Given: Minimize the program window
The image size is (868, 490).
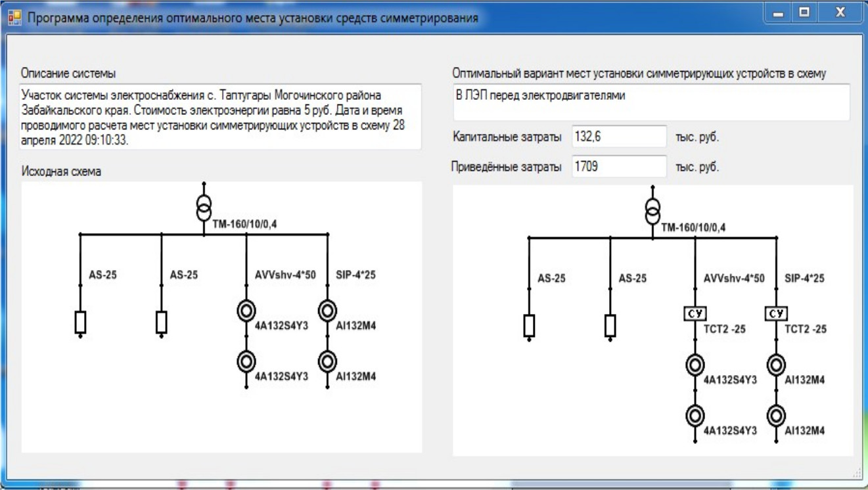Looking at the screenshot, I should pyautogui.click(x=780, y=12).
